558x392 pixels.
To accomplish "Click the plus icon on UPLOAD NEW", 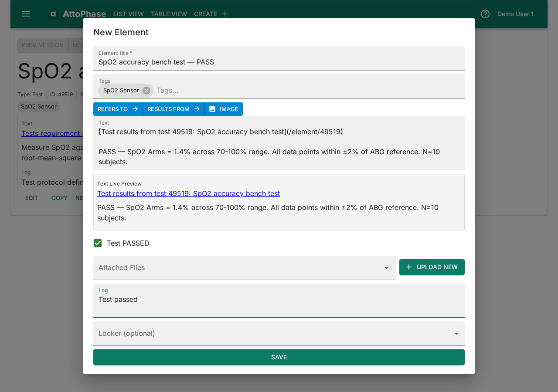I will (x=408, y=267).
